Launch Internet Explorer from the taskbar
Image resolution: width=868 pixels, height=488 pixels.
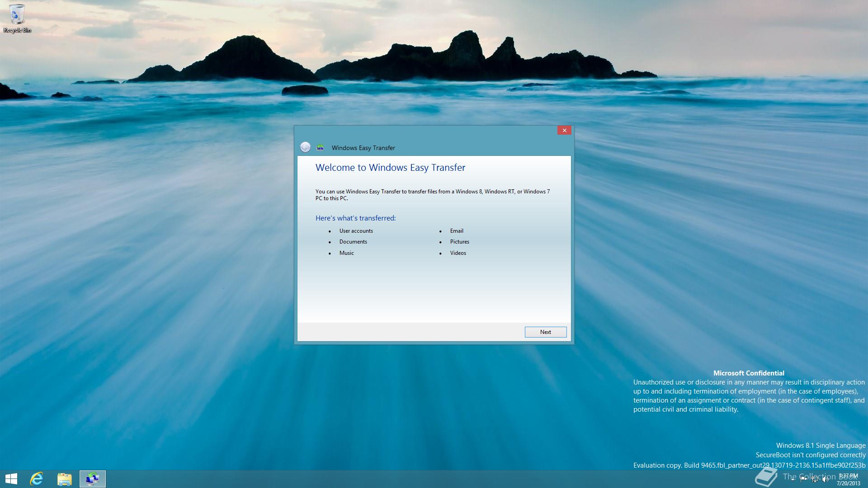pyautogui.click(x=37, y=479)
